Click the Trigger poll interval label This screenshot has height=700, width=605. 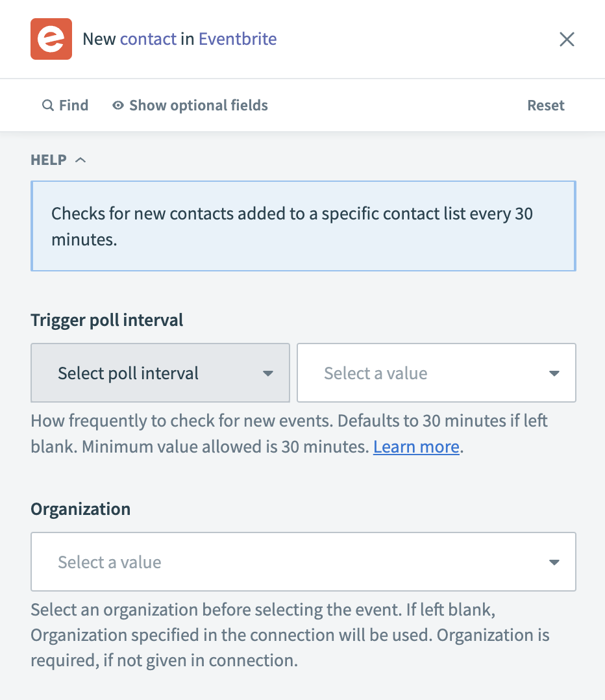coord(107,320)
